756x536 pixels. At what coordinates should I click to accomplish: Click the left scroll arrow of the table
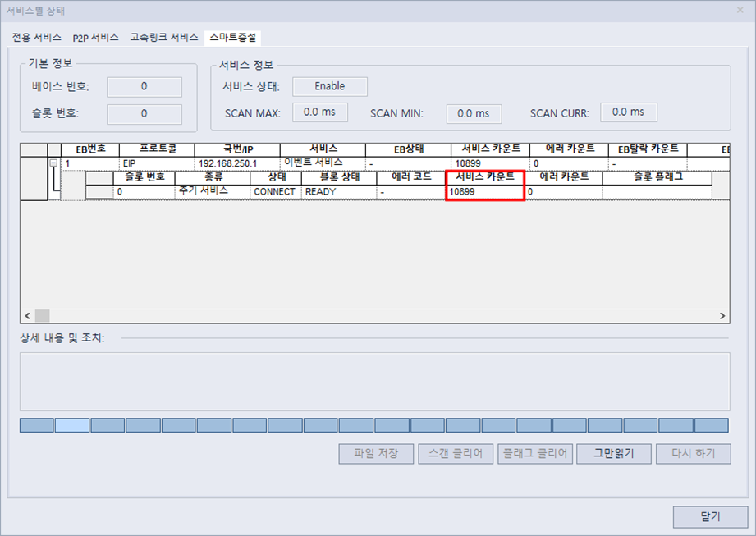(x=27, y=315)
